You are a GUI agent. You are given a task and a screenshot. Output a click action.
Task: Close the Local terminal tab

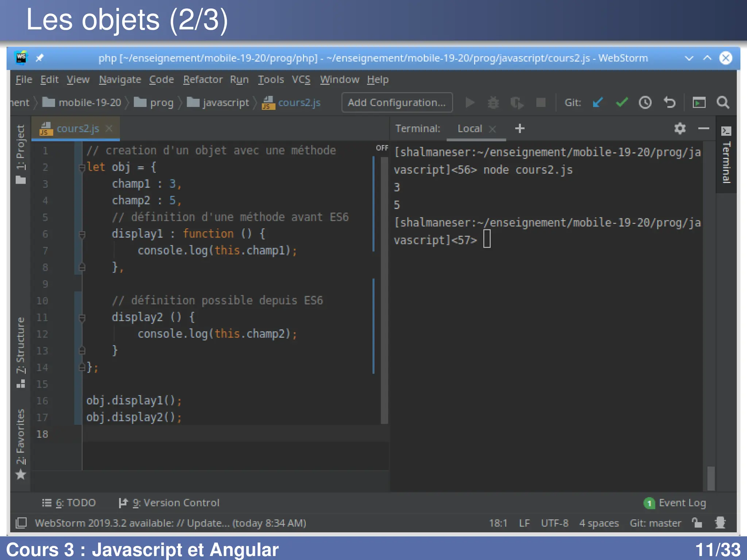492,129
